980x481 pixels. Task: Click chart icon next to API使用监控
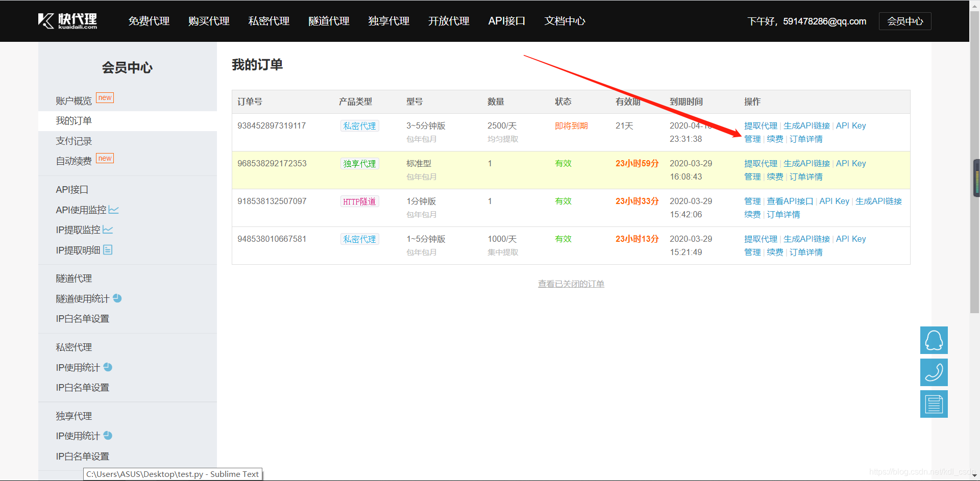[x=113, y=210]
